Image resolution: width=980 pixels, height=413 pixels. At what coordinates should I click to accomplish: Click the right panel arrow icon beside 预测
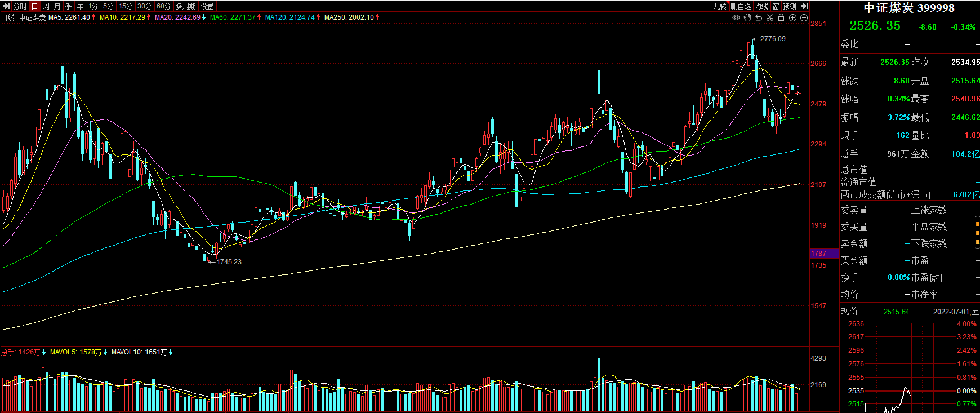point(804,6)
